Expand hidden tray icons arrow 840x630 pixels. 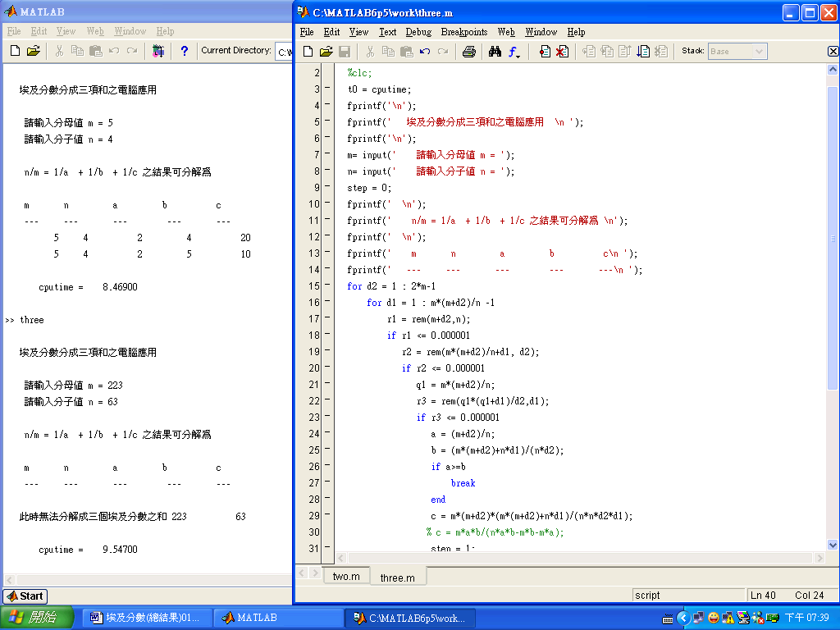pyautogui.click(x=682, y=619)
